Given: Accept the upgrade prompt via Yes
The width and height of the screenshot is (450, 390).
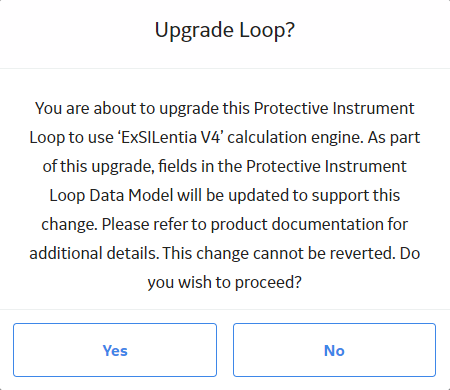Looking at the screenshot, I should pos(115,350).
